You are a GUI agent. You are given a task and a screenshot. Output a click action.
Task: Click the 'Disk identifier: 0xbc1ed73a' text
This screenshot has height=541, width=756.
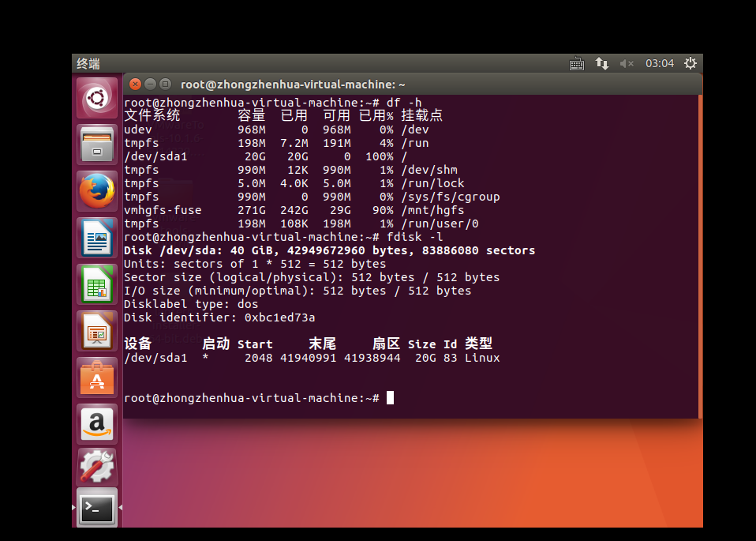[219, 317]
